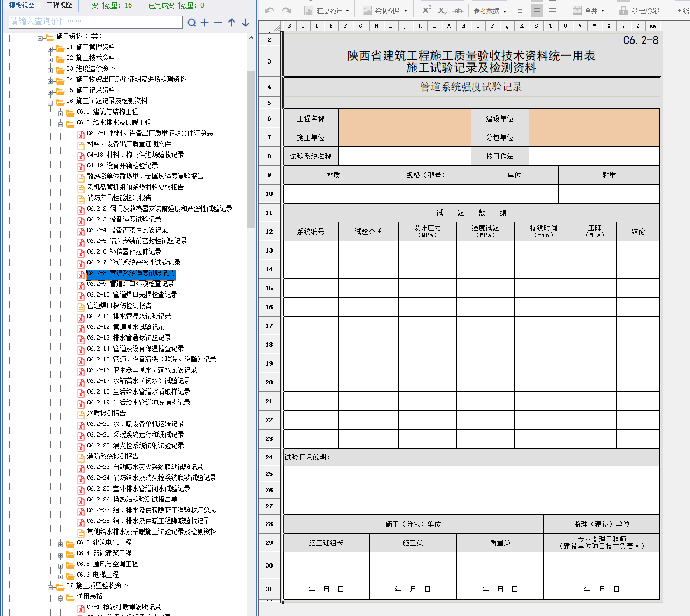Click file icon of C6.2-11 排水管灌水试验记录
Image resolution: width=690 pixels, height=616 pixels.
pyautogui.click(x=81, y=317)
